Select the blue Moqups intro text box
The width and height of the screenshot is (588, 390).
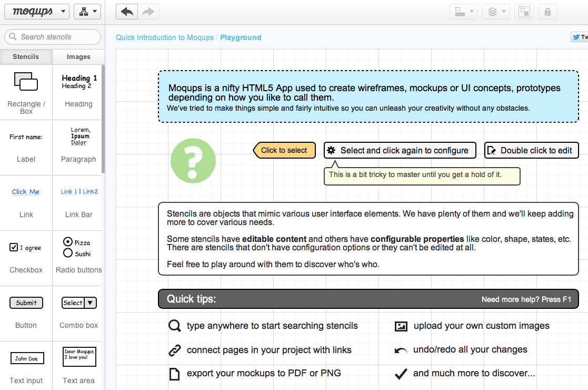point(368,96)
